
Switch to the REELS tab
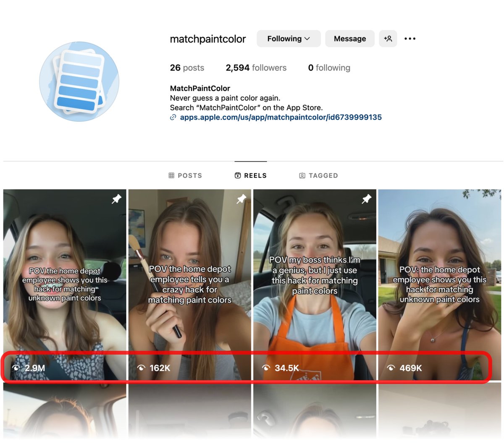pos(251,175)
